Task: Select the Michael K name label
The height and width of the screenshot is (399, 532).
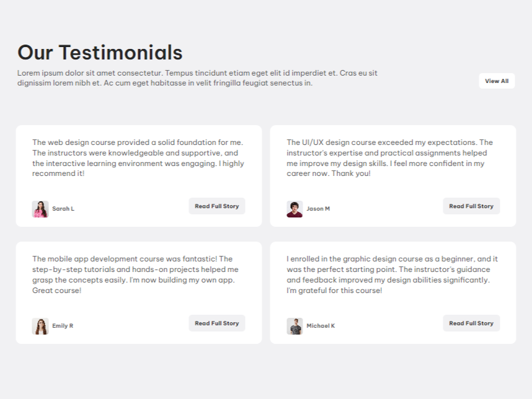Action: pos(321,326)
